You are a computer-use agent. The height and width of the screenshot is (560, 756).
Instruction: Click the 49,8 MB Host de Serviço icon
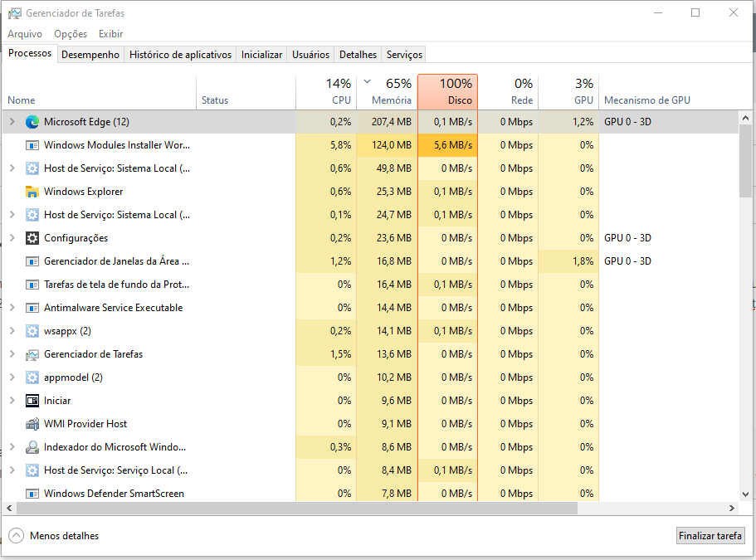point(32,168)
